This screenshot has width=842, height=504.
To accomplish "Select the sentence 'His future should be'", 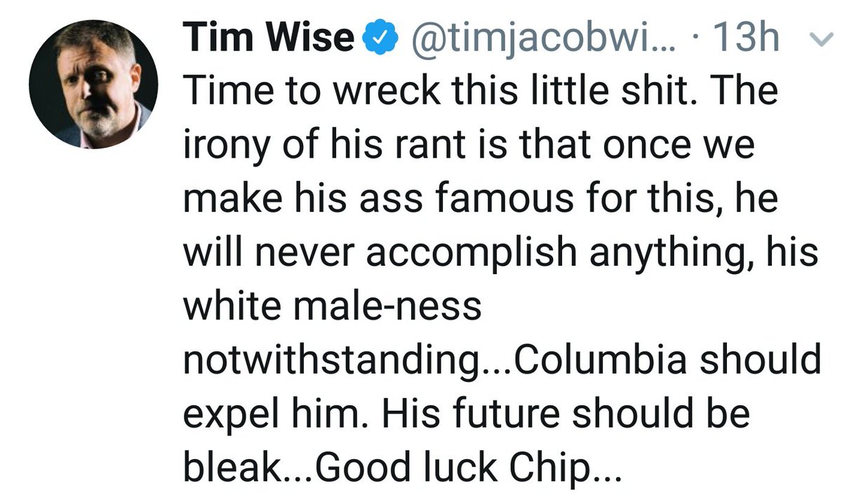I will tap(566, 413).
